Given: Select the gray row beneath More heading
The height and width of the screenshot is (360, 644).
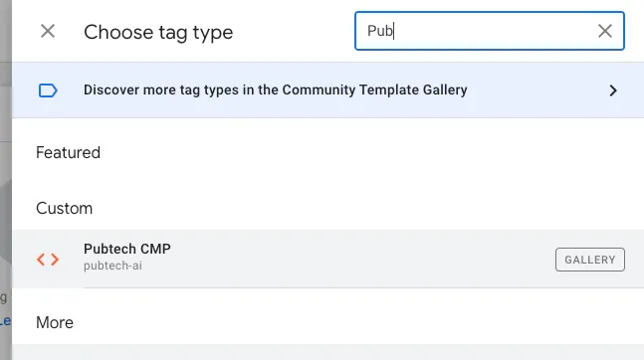Looking at the screenshot, I should click(x=327, y=352).
